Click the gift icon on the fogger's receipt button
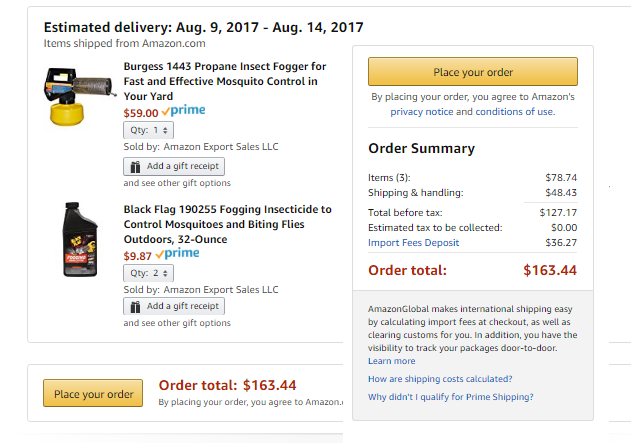The width and height of the screenshot is (631, 443). point(135,166)
